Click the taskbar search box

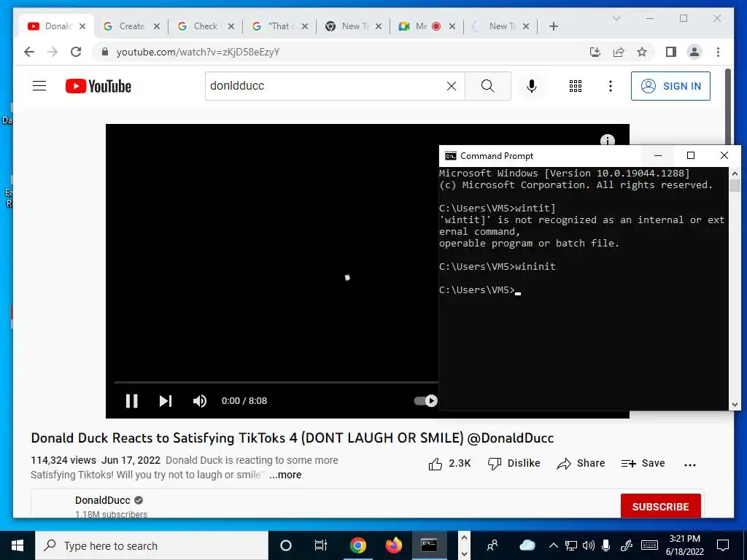coord(152,545)
